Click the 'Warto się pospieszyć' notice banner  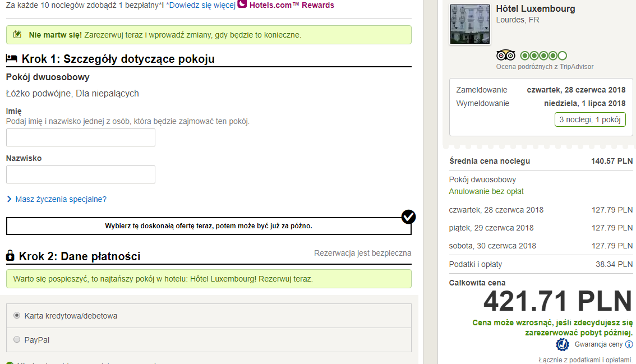(x=209, y=279)
